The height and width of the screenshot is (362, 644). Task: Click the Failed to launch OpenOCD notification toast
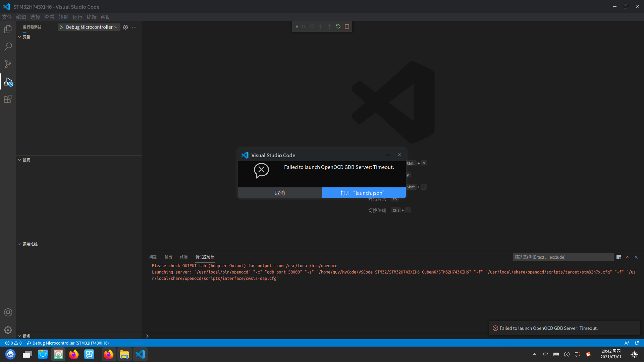pyautogui.click(x=565, y=328)
